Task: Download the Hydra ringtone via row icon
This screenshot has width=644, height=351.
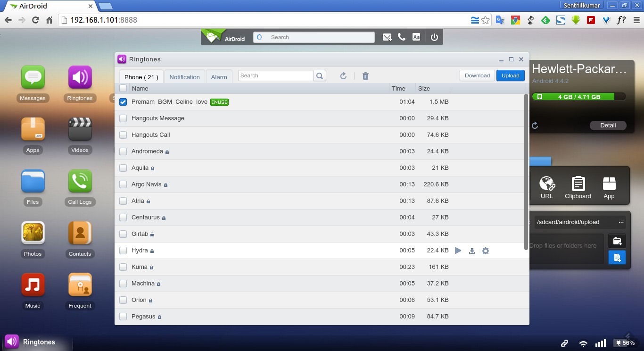Action: click(x=472, y=251)
